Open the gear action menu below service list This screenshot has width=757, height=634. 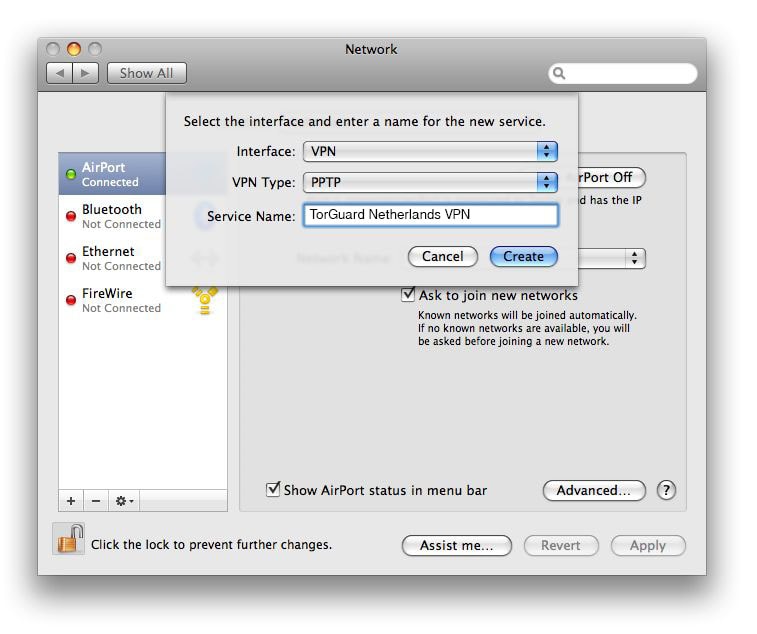click(124, 501)
